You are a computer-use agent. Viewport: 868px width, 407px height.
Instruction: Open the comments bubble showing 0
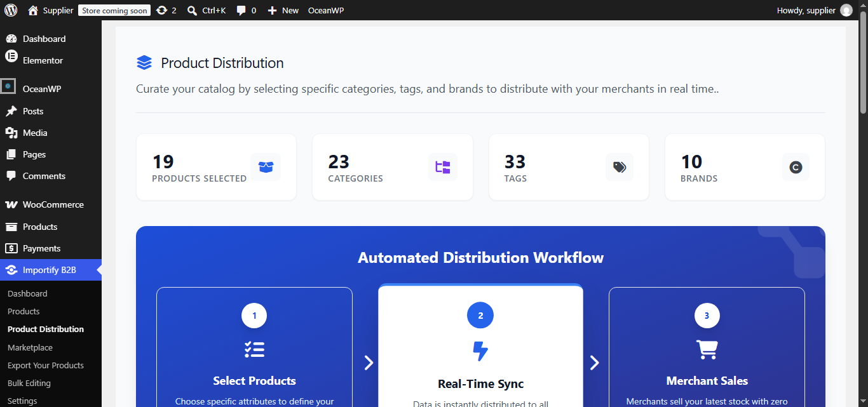247,10
